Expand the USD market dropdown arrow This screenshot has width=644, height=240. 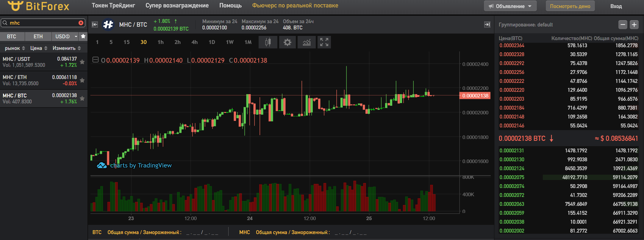click(x=76, y=37)
